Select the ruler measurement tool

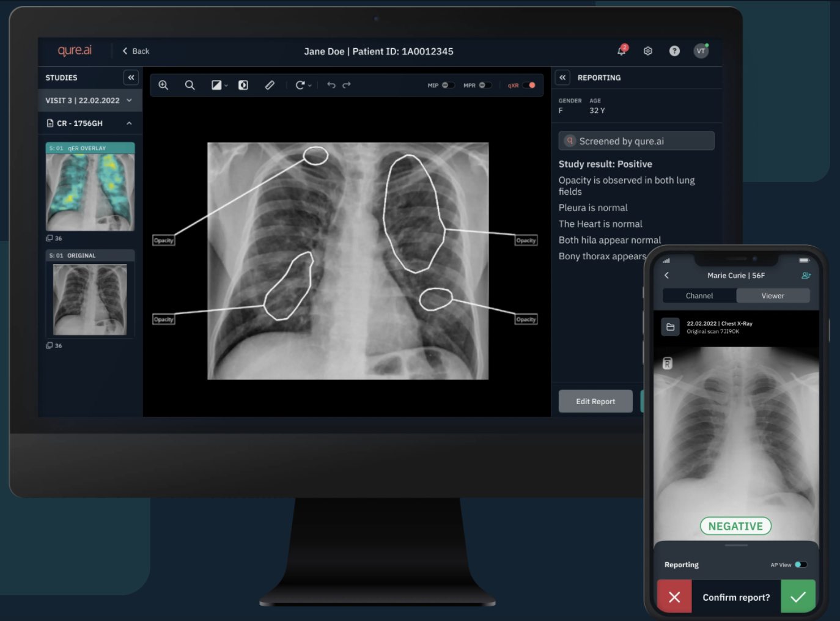tap(270, 85)
